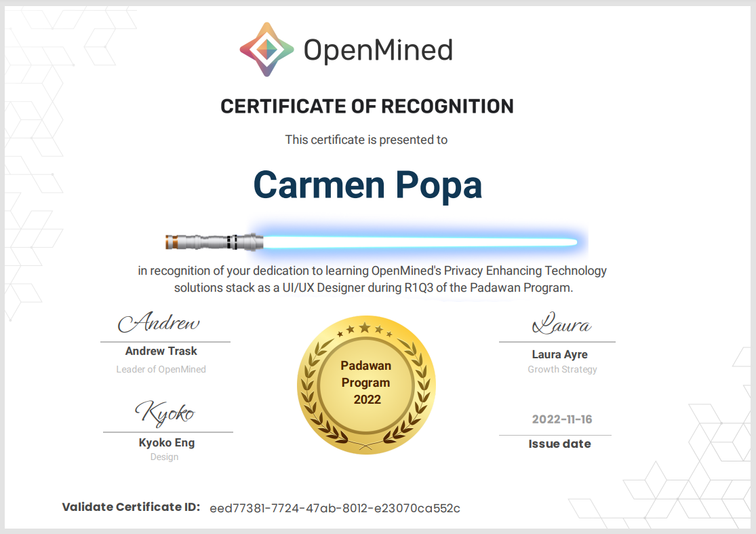Click the stars atop the gold medal
The height and width of the screenshot is (534, 756).
click(365, 330)
